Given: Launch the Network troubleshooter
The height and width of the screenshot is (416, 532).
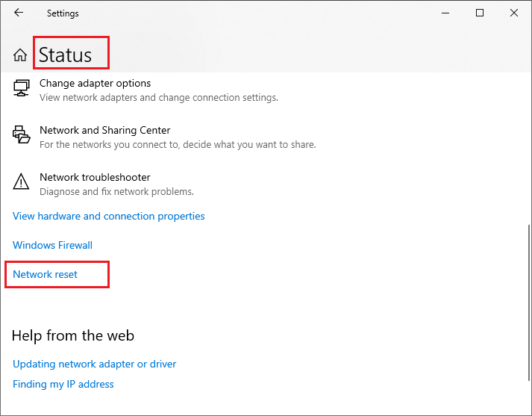Looking at the screenshot, I should (x=95, y=177).
